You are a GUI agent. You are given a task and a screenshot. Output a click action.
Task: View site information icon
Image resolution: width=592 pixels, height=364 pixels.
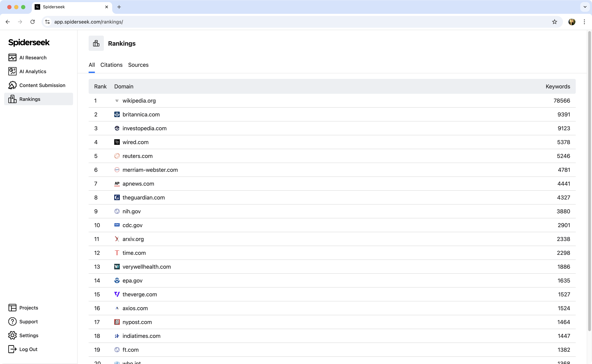click(x=47, y=22)
